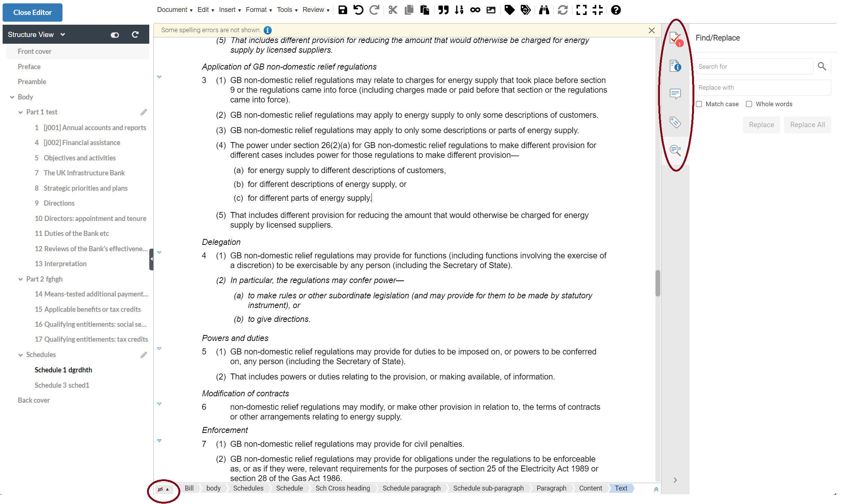Focus the Search for input field
The image size is (841, 504).
pyautogui.click(x=755, y=67)
